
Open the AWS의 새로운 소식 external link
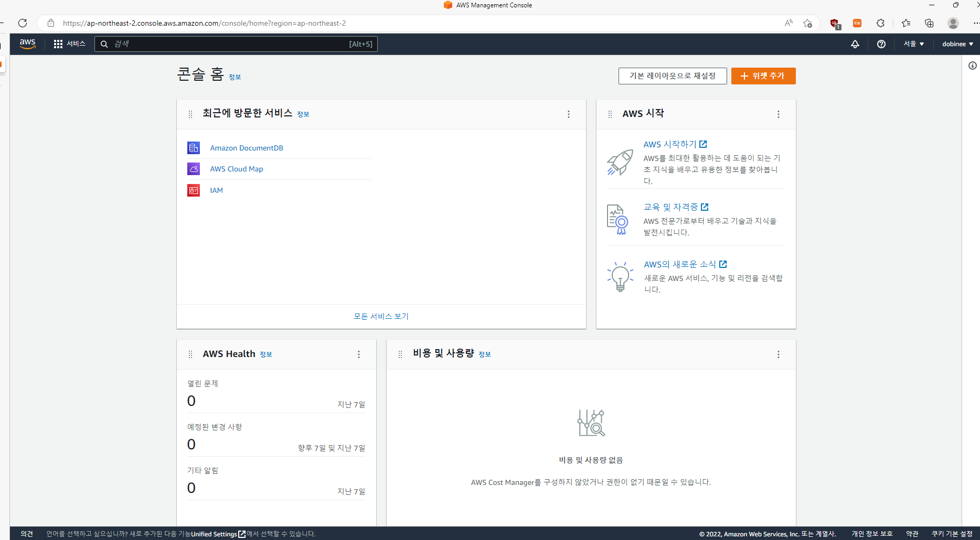(685, 264)
